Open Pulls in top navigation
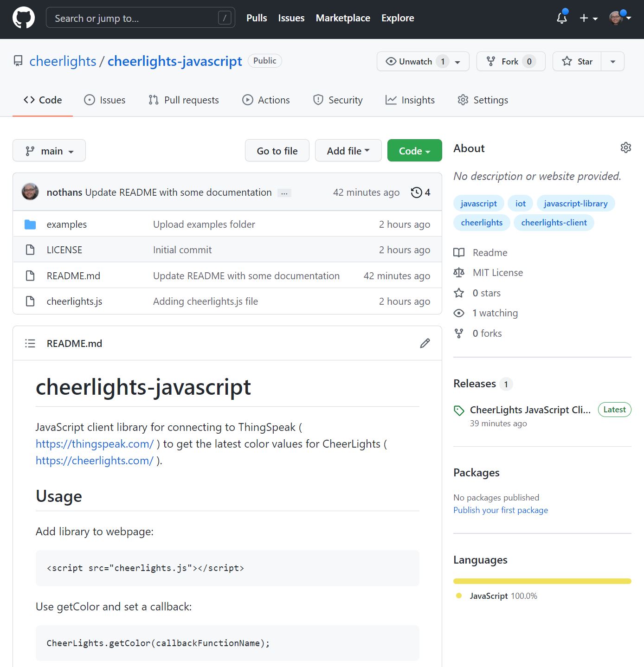644x667 pixels. pyautogui.click(x=257, y=18)
